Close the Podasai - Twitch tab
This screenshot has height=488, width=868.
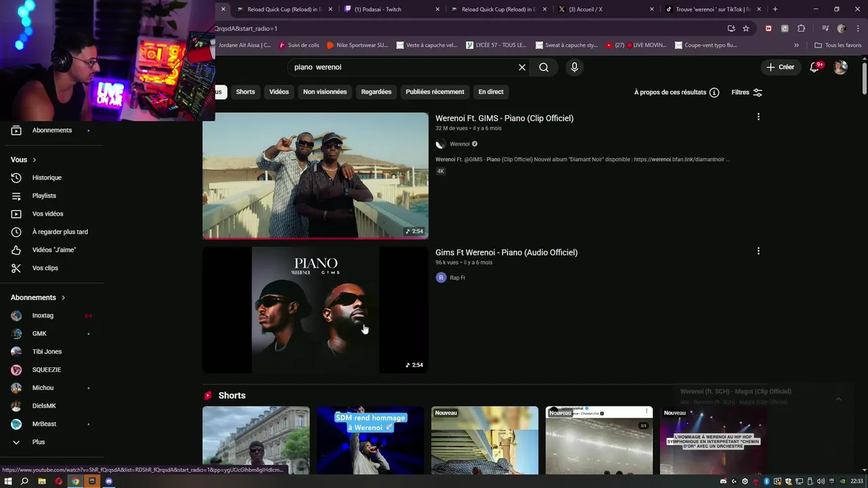[x=437, y=9]
